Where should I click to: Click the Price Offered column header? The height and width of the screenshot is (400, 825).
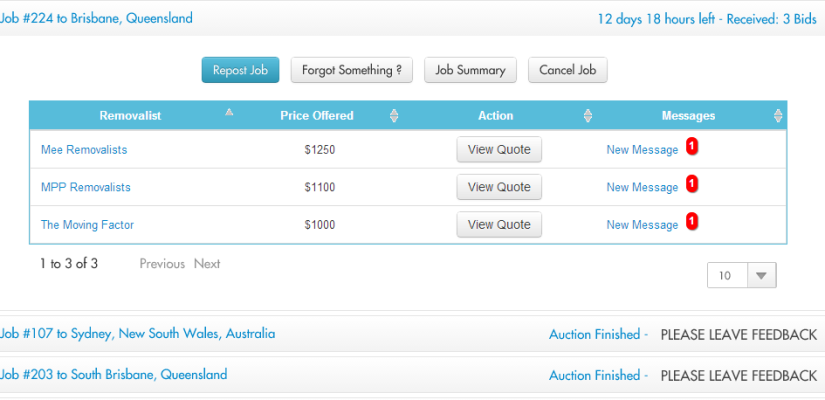(317, 116)
